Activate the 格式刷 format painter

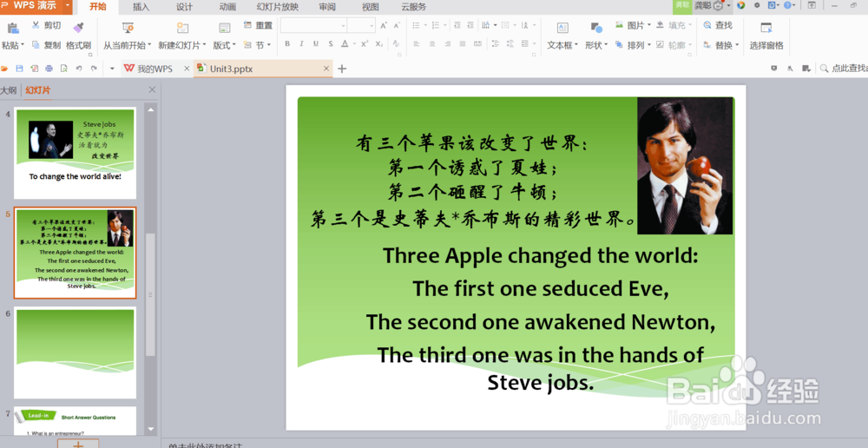[x=79, y=36]
